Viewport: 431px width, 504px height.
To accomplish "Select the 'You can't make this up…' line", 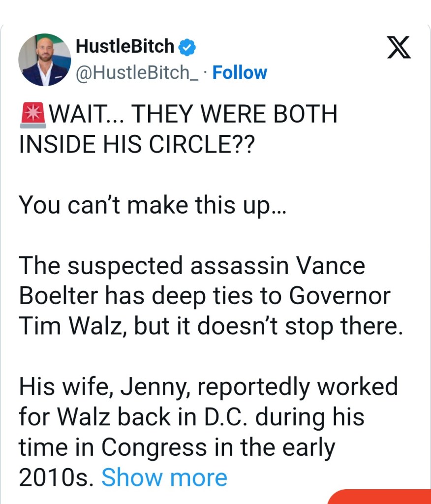I will point(152,204).
